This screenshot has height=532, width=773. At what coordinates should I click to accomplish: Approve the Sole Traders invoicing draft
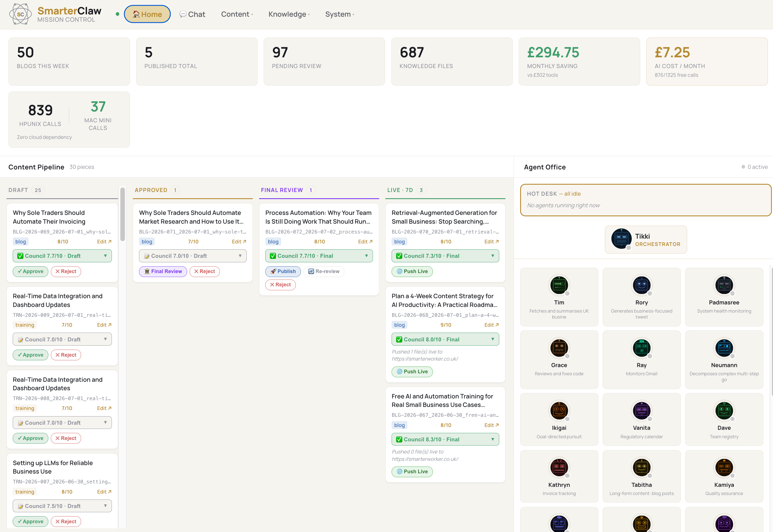pos(30,271)
